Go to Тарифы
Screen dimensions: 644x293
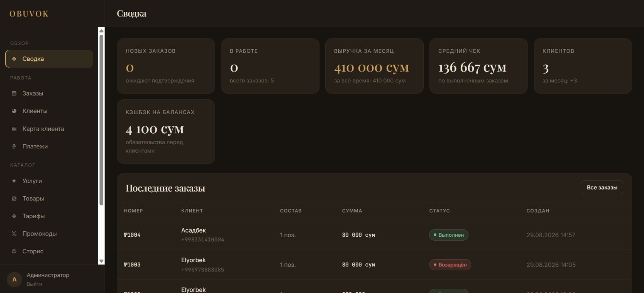49,216
